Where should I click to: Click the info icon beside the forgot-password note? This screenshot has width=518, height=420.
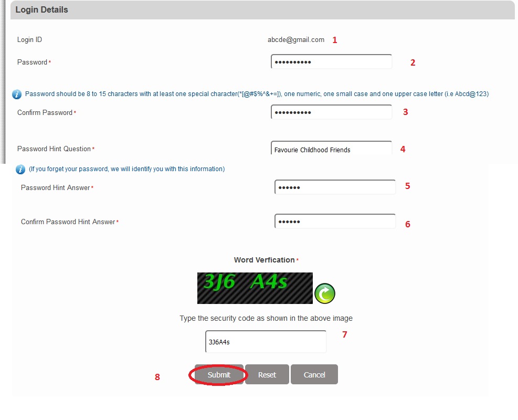(x=20, y=170)
